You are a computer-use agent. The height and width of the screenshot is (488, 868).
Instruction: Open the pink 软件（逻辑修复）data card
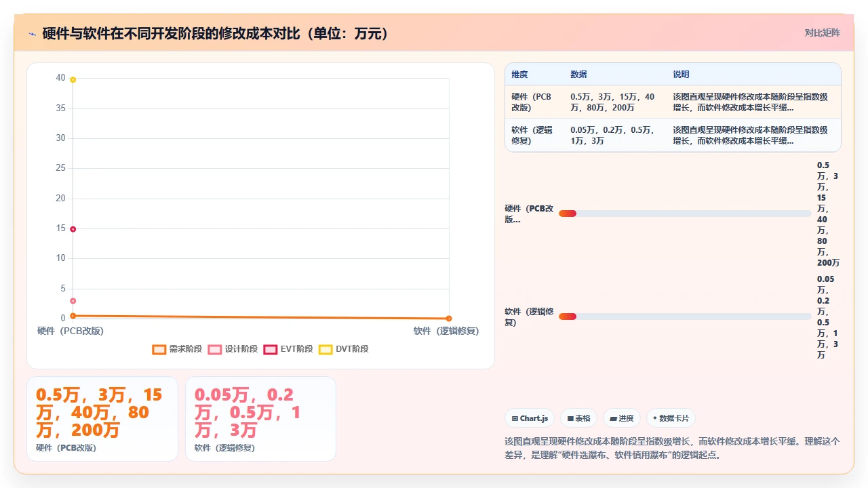click(x=261, y=419)
